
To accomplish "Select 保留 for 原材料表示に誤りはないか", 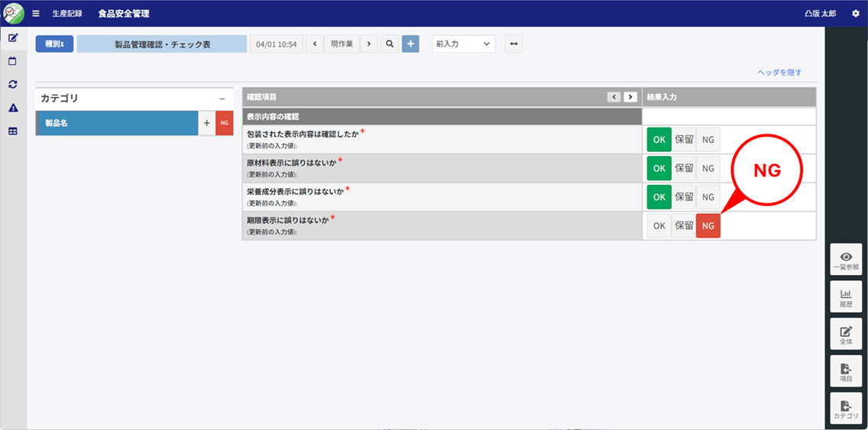I will pos(684,169).
